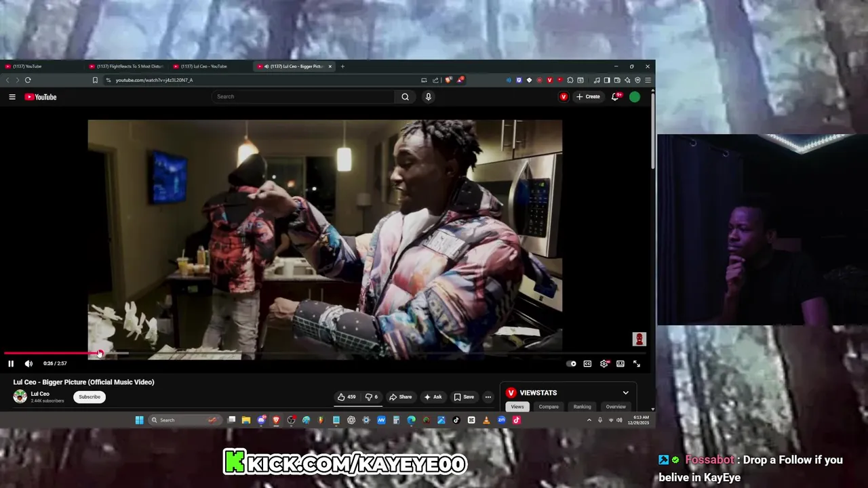
Task: Open the Lul Ceo channel name link
Action: tap(40, 394)
